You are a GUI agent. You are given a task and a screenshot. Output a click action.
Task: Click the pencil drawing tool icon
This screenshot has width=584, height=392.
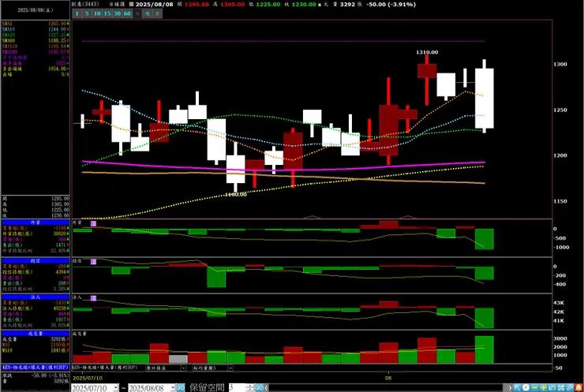pyautogui.click(x=570, y=387)
